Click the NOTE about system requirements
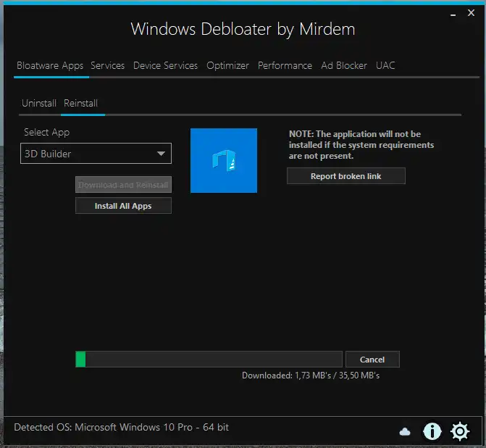Viewport: 486px width, 448px height. coord(361,145)
